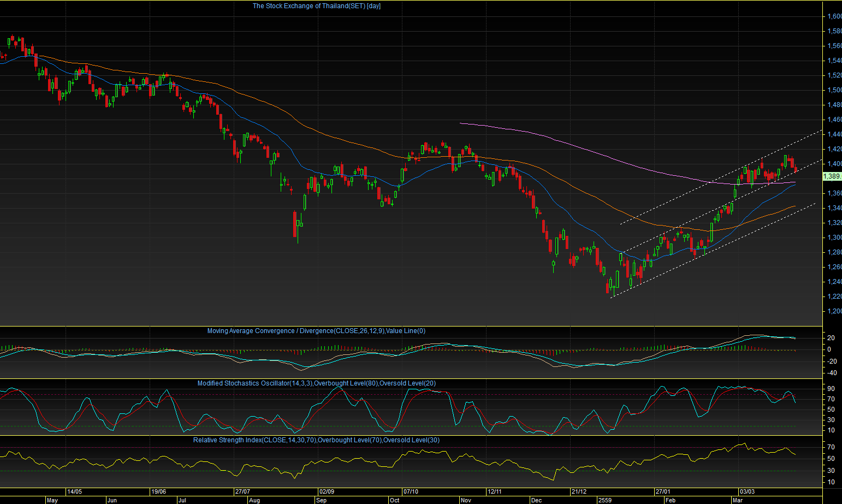Click the Relative Strength Index indicator title
Image resolution: width=842 pixels, height=504 pixels.
point(316,440)
